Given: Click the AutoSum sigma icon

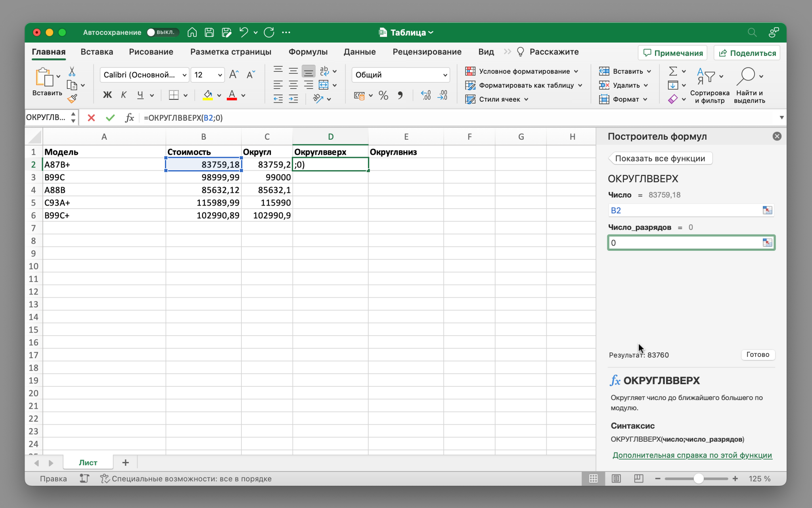Looking at the screenshot, I should click(x=673, y=71).
